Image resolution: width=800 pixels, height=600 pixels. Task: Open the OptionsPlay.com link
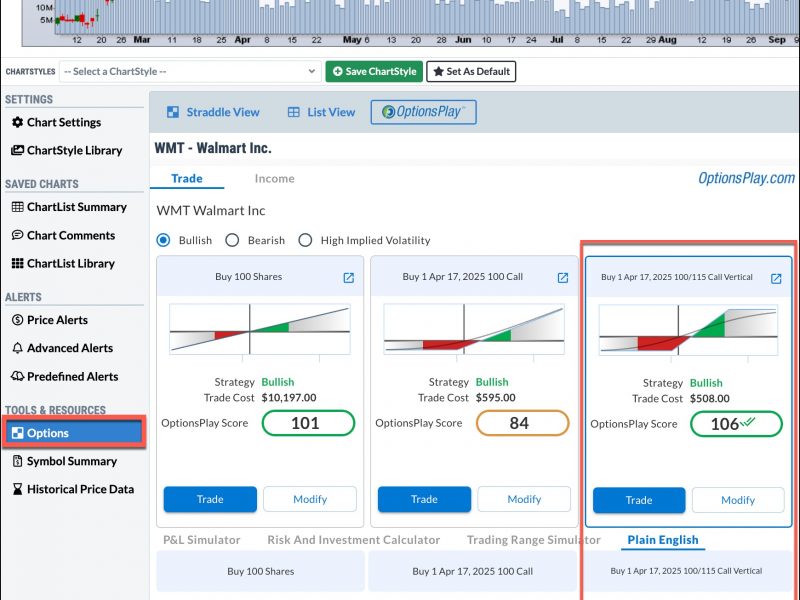tap(746, 178)
